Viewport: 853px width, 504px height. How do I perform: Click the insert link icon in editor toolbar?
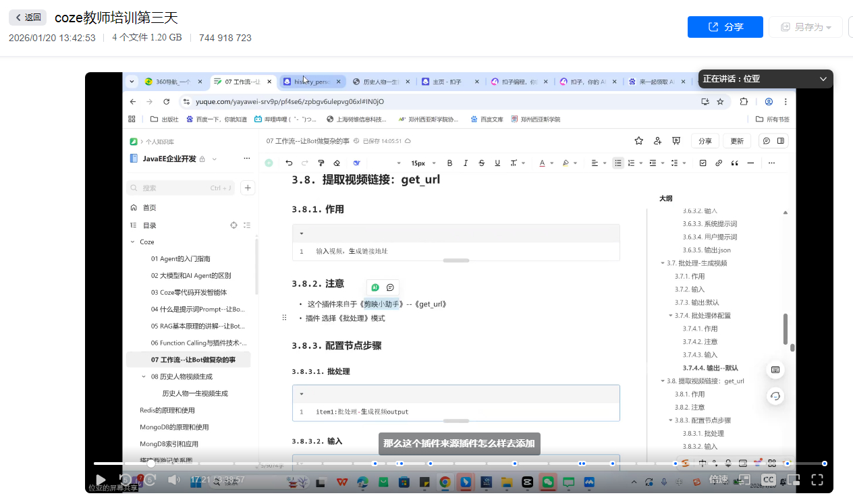(719, 163)
